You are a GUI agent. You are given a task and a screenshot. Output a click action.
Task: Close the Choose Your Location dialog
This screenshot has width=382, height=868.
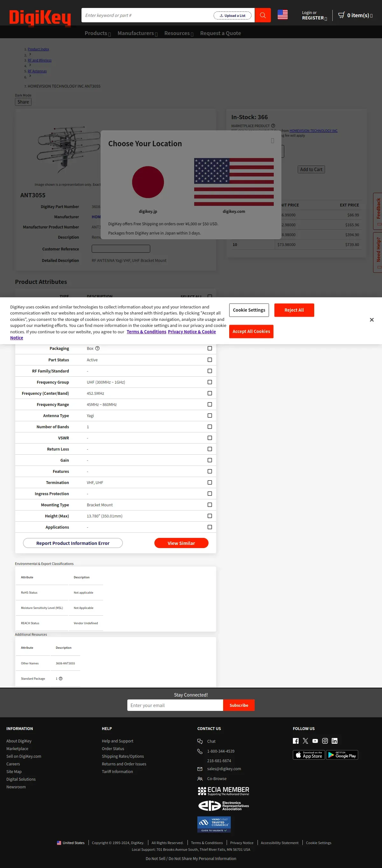point(272,141)
